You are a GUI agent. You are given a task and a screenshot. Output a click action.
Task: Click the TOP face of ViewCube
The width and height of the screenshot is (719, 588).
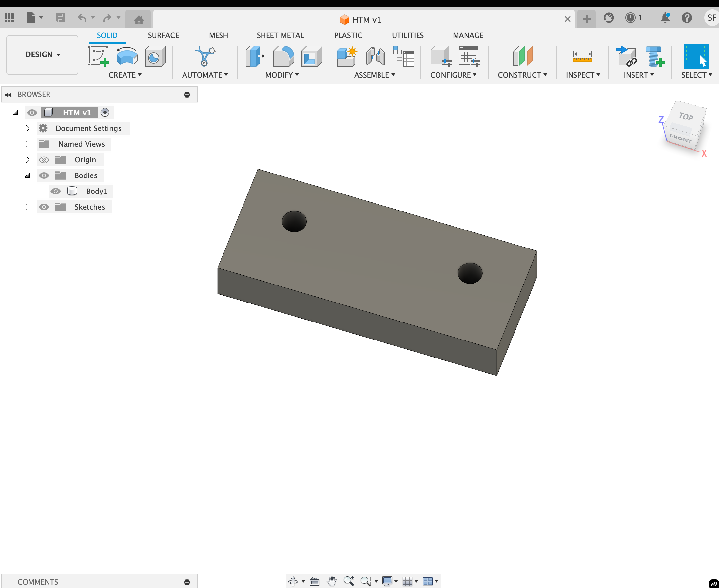[x=686, y=117]
